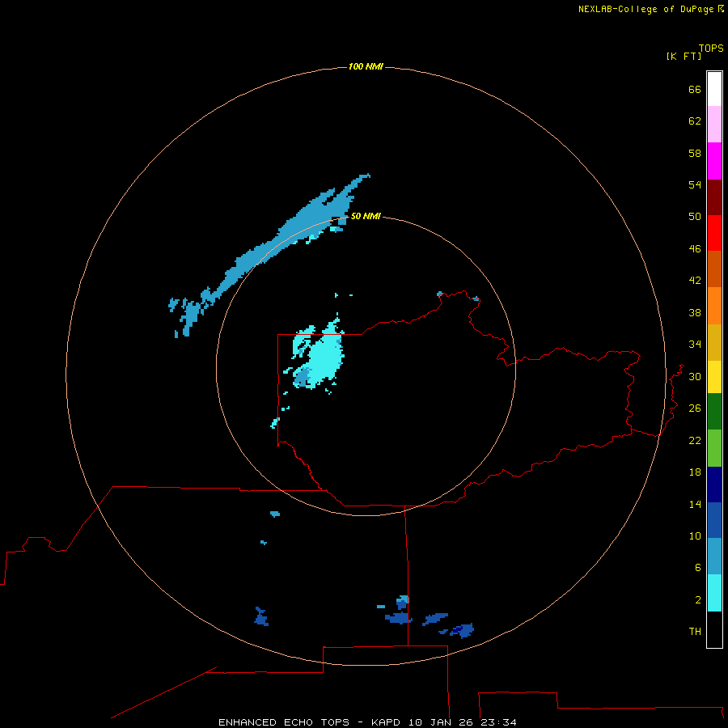Image resolution: width=728 pixels, height=728 pixels.
Task: Click the yellow swatch above 34
Action: click(714, 376)
